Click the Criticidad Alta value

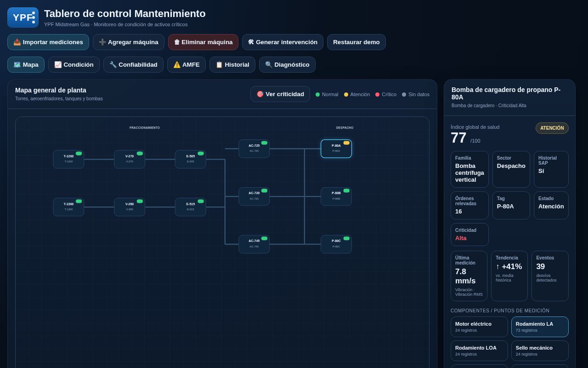(461, 238)
